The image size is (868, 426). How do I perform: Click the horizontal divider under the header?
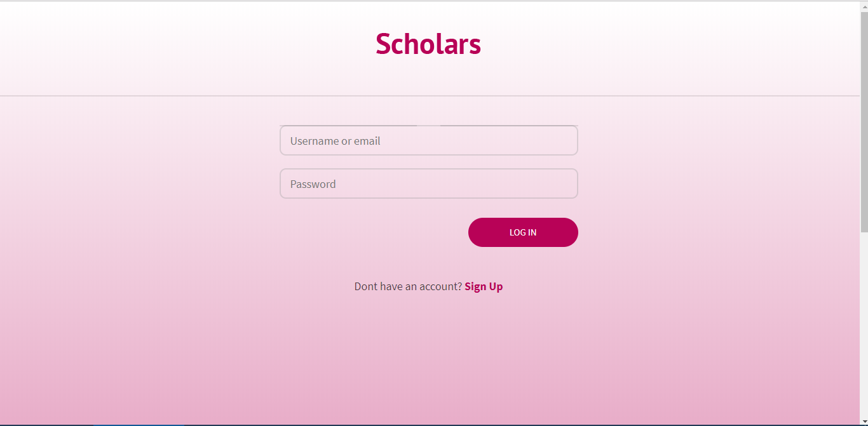pyautogui.click(x=430, y=96)
